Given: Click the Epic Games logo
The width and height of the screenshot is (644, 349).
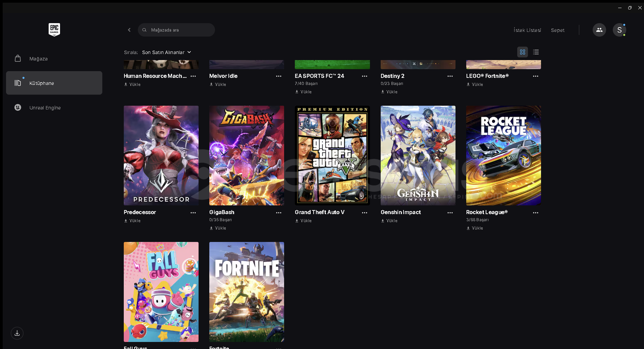Looking at the screenshot, I should pos(54,30).
